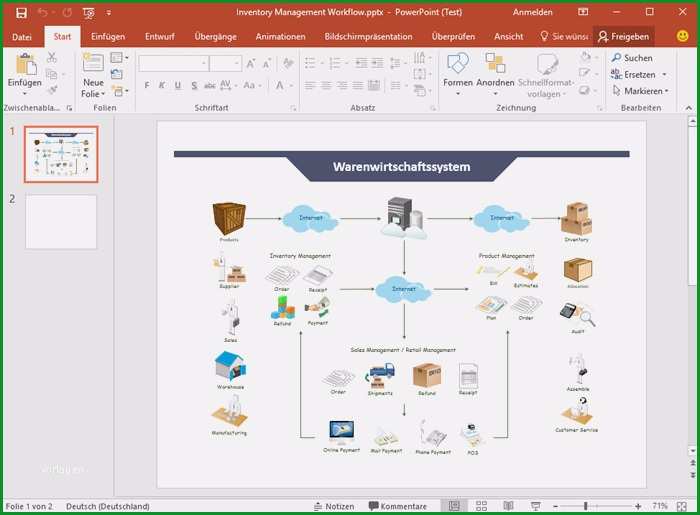Collapse the ribbon with the chevron
Image resolution: width=700 pixels, height=515 pixels.
pos(688,108)
